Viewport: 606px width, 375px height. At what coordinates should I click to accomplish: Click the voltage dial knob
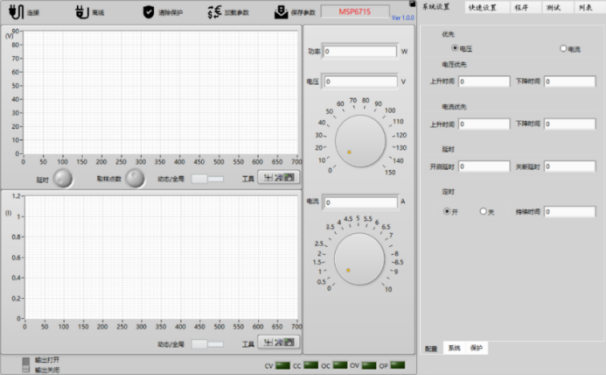(x=360, y=141)
